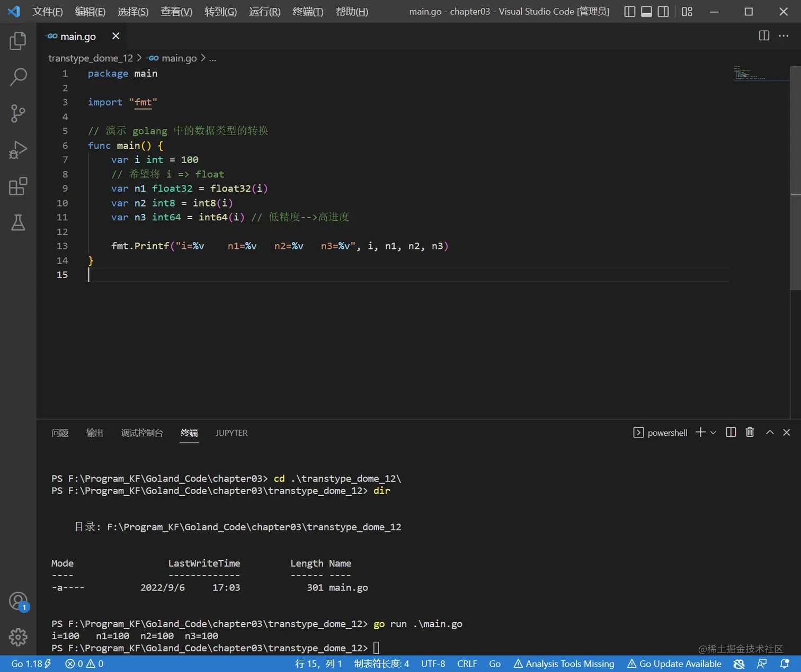Viewport: 801px width, 672px height.
Task: Open 终端(T) menu
Action: tap(308, 12)
